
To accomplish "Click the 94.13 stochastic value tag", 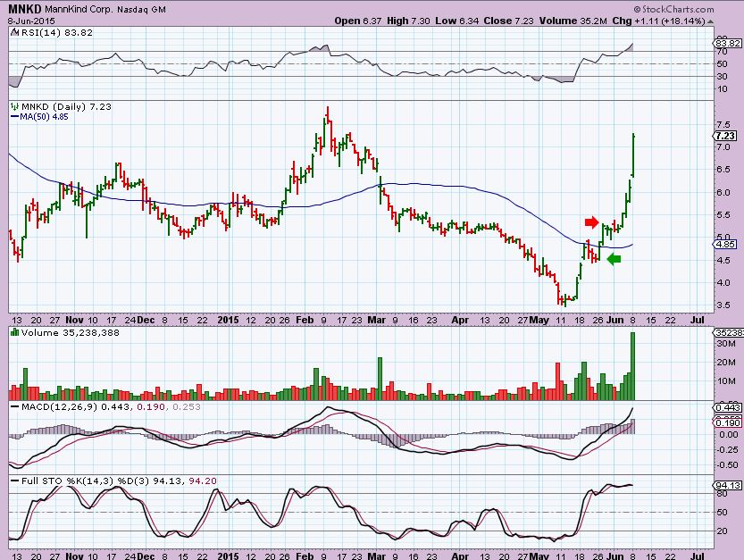I will 728,485.
